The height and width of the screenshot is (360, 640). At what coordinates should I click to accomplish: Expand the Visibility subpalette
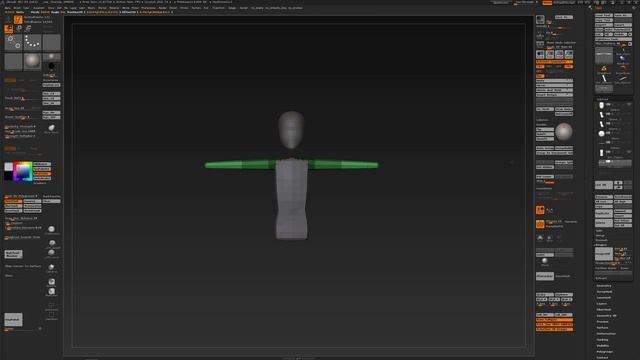[603, 346]
